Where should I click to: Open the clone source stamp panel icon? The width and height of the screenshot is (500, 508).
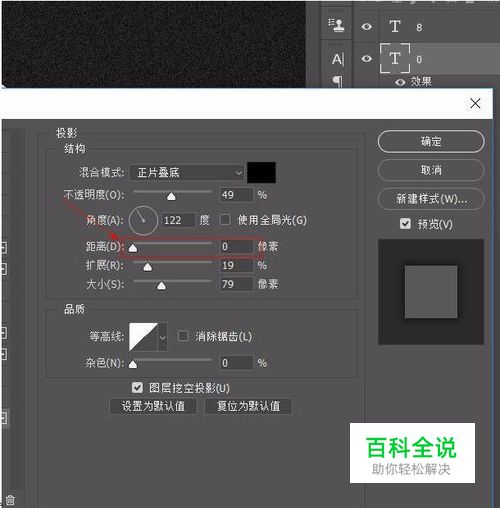tap(336, 25)
